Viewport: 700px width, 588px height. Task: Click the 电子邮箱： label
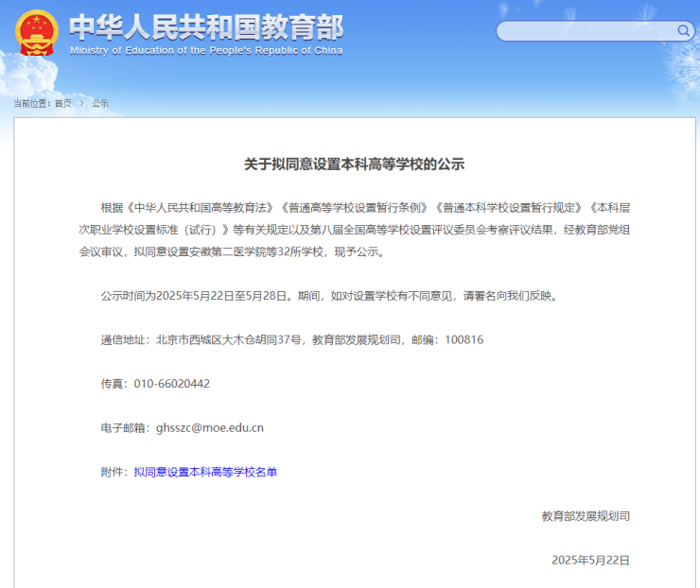point(128,428)
